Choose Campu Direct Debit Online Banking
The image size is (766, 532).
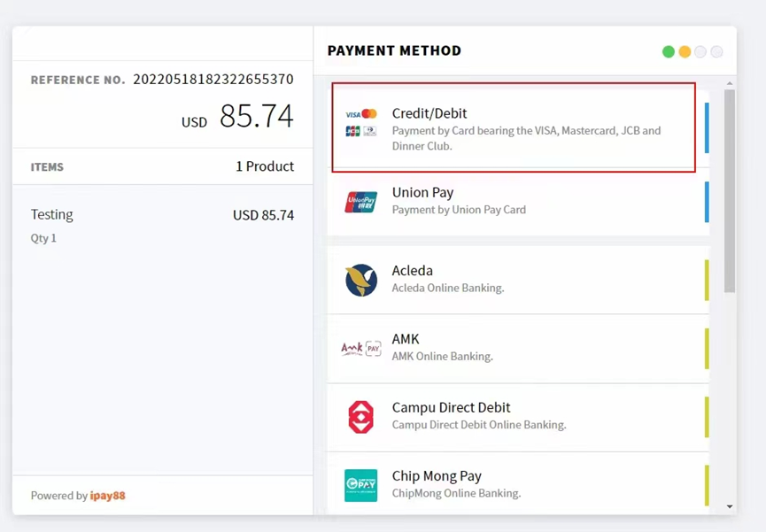coord(518,417)
